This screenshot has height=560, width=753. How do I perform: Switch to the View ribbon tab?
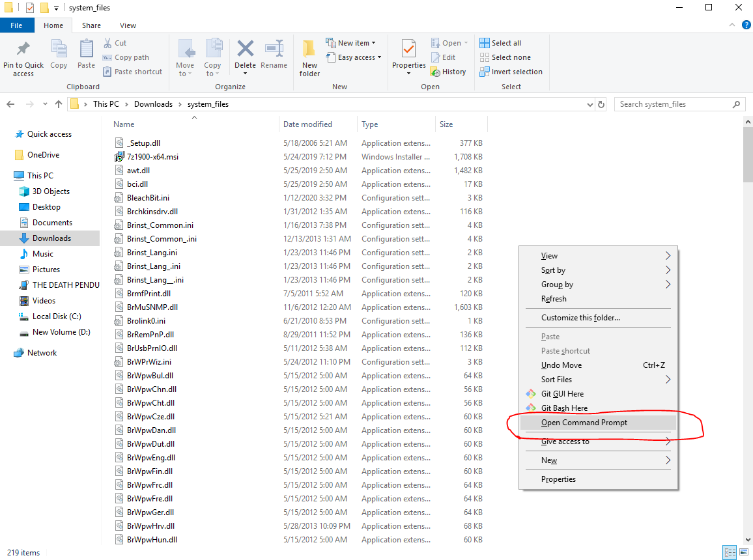pos(128,25)
